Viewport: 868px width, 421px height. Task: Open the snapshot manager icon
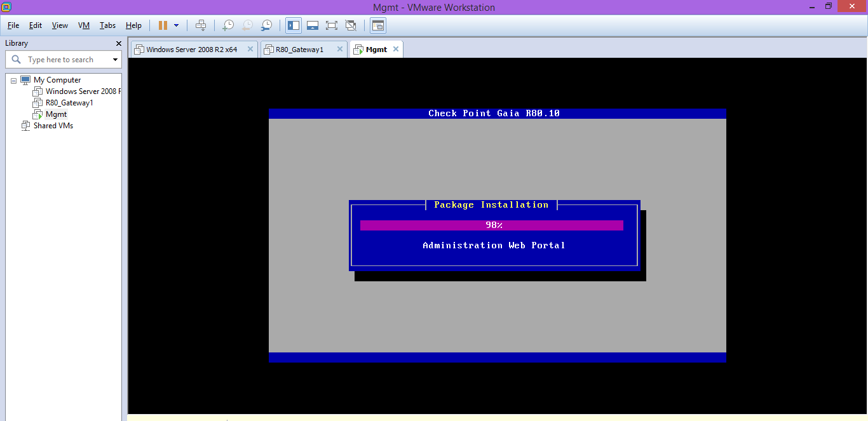267,25
